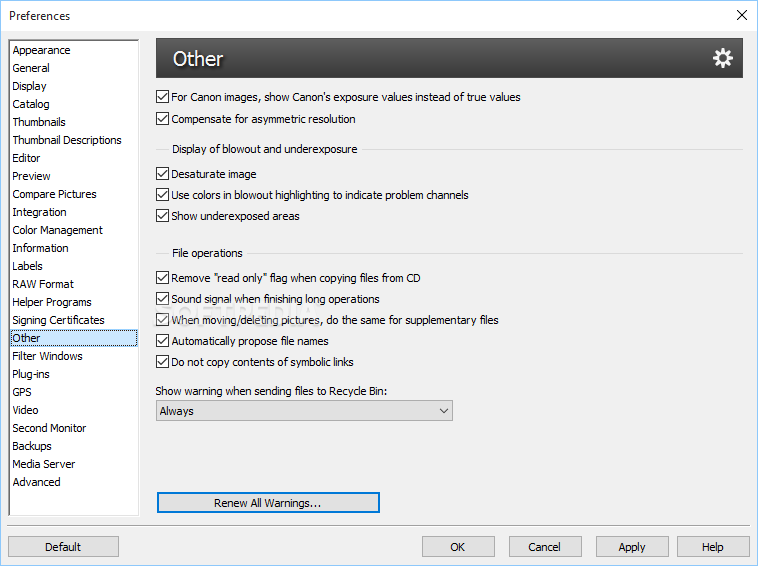Select the highlighted Other category
758x566 pixels.
click(x=73, y=338)
